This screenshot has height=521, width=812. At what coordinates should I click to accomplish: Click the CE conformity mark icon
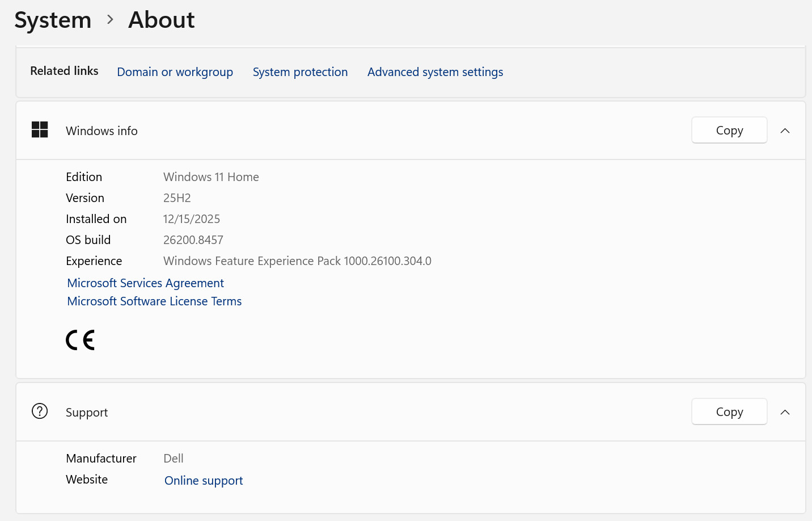tap(80, 340)
